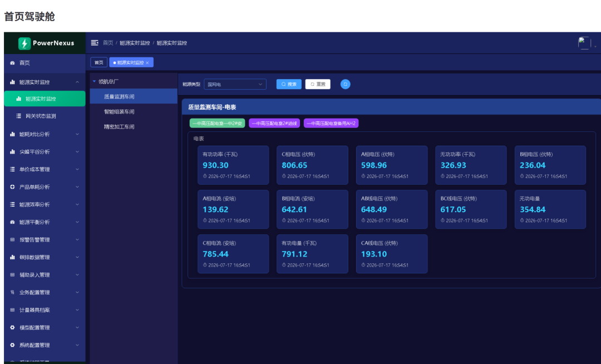Click the 模型配置管理 gear icon

click(x=12, y=328)
